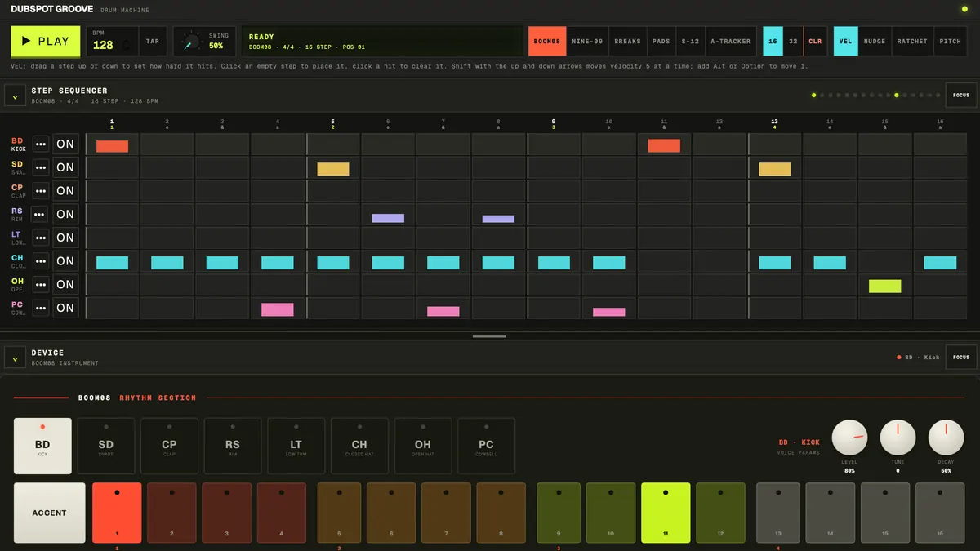This screenshot has height=551, width=980.
Task: Tap the lit step pad 11
Action: (666, 513)
